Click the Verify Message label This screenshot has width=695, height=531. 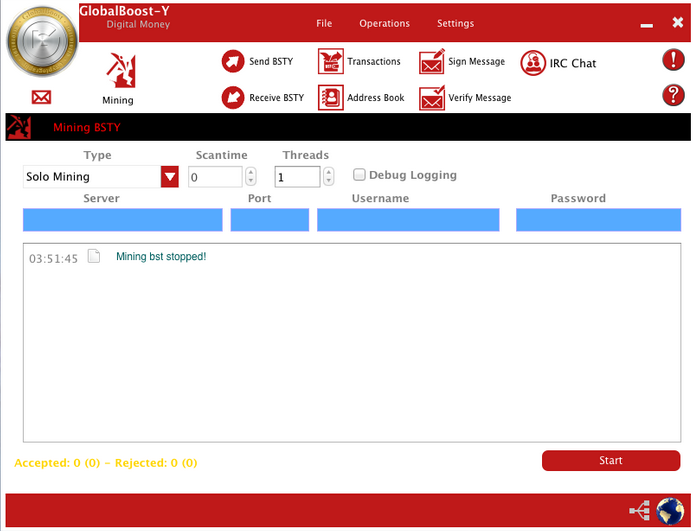tap(480, 98)
